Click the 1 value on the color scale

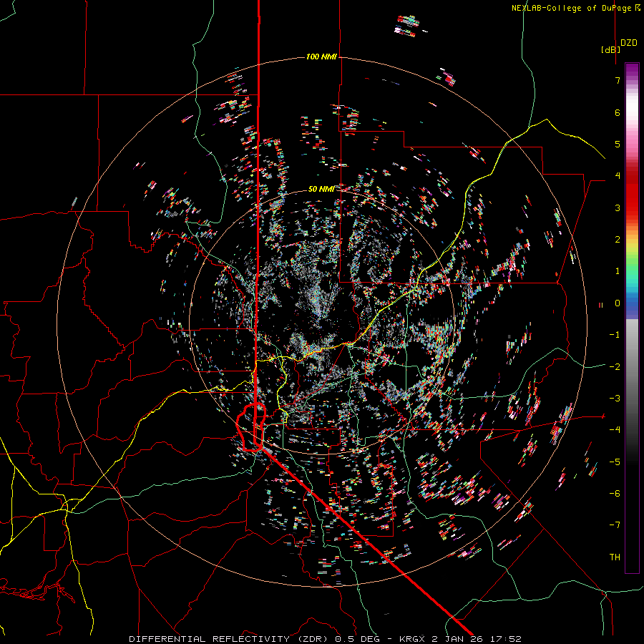(x=618, y=271)
